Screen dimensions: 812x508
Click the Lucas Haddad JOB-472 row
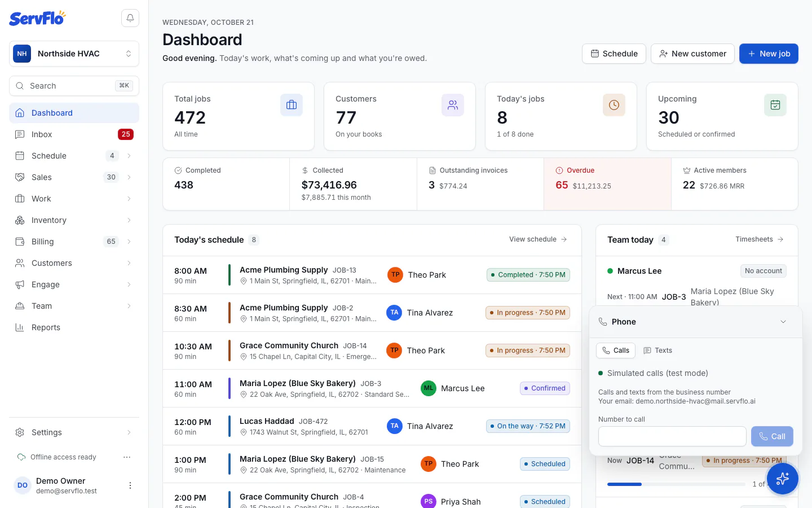pyautogui.click(x=372, y=426)
